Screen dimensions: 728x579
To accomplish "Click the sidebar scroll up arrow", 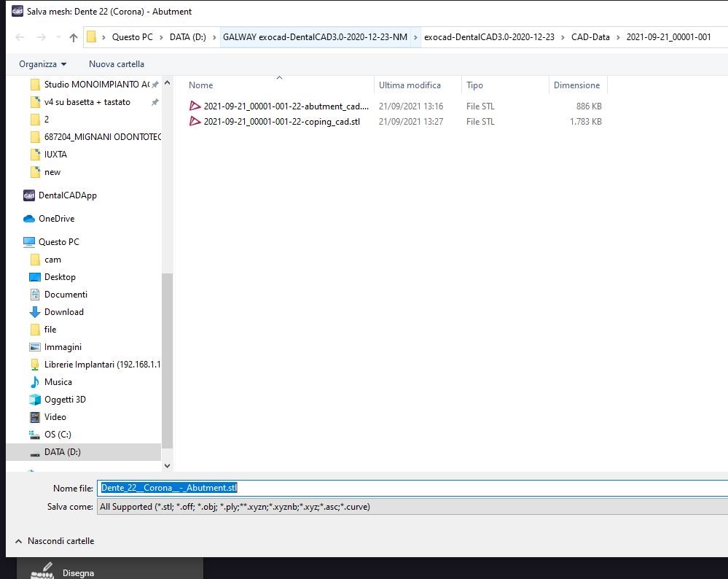I will tap(167, 82).
